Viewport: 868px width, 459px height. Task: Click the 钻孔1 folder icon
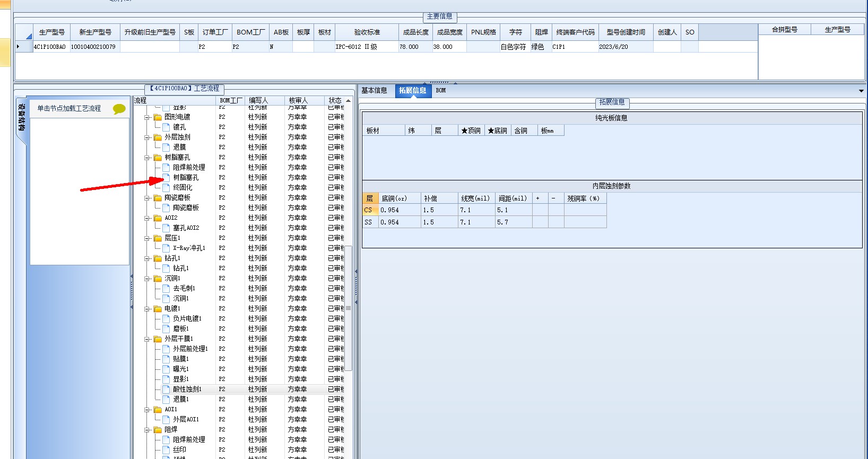coord(158,258)
